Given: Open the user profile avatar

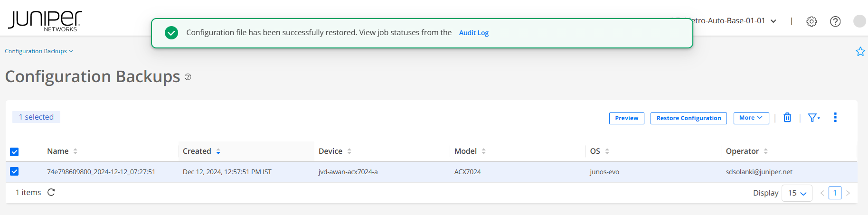Looking at the screenshot, I should pyautogui.click(x=859, y=21).
